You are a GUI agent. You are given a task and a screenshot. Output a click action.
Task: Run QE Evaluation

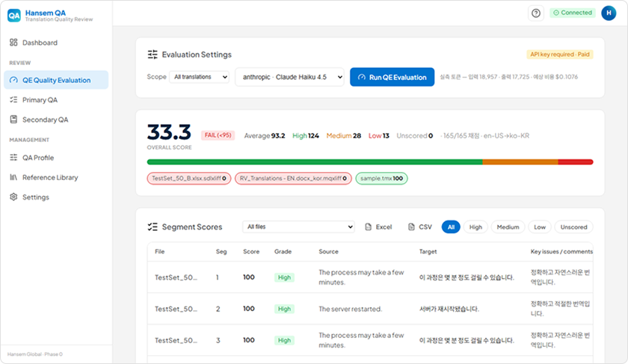392,77
